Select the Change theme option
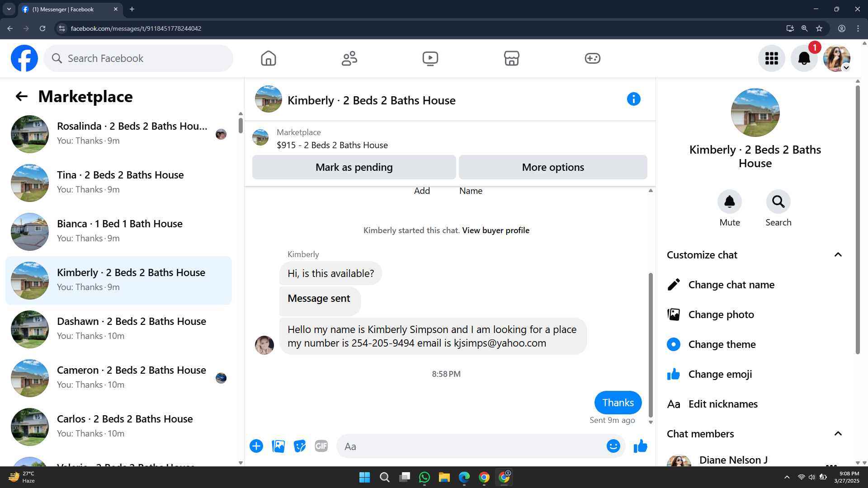Viewport: 868px width, 488px height. pyautogui.click(x=755, y=344)
